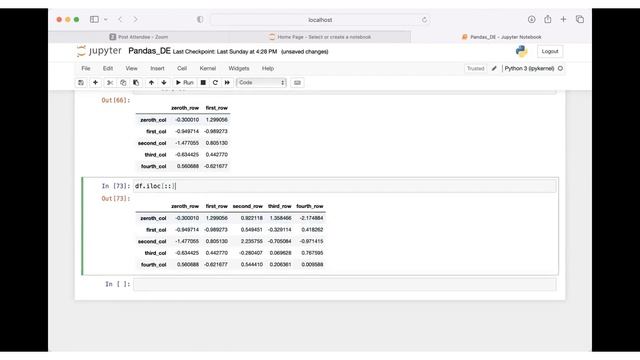Open the Help menu
Screen dimensions: 640x360
point(268,68)
